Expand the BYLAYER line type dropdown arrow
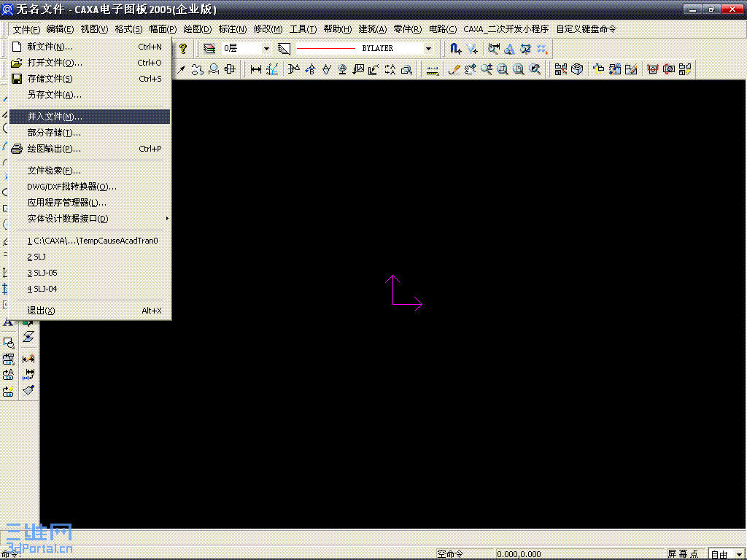Image resolution: width=747 pixels, height=560 pixels. [x=428, y=49]
